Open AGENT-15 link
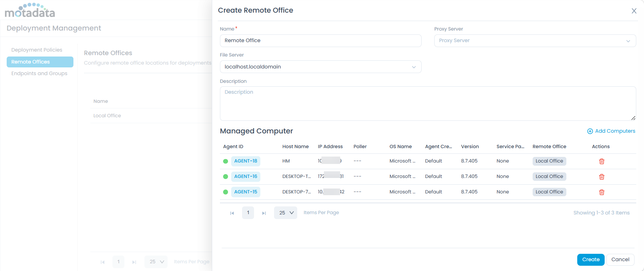Screen dimensions: 644x271 coord(246,192)
